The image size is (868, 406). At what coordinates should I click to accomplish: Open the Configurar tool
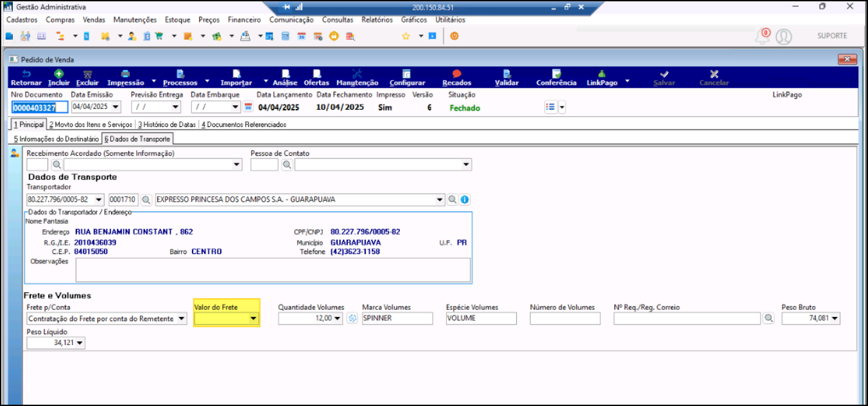point(407,78)
